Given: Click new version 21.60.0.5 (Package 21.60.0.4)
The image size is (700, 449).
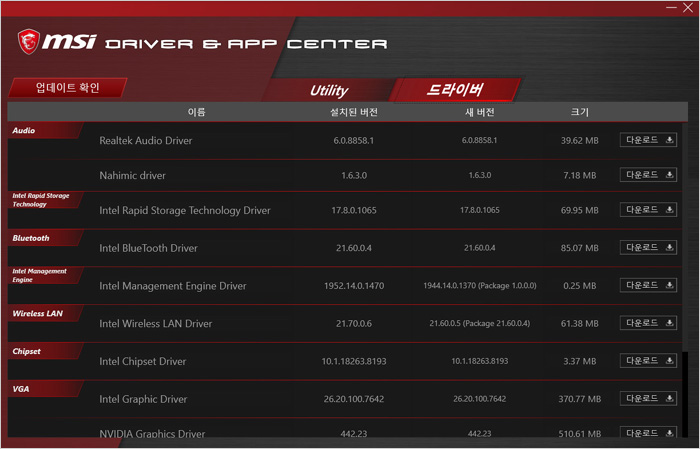Looking at the screenshot, I should click(480, 323).
